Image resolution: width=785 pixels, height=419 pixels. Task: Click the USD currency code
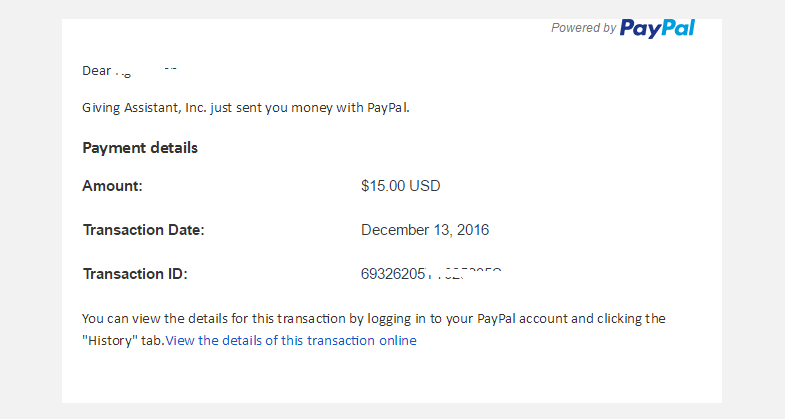[426, 186]
